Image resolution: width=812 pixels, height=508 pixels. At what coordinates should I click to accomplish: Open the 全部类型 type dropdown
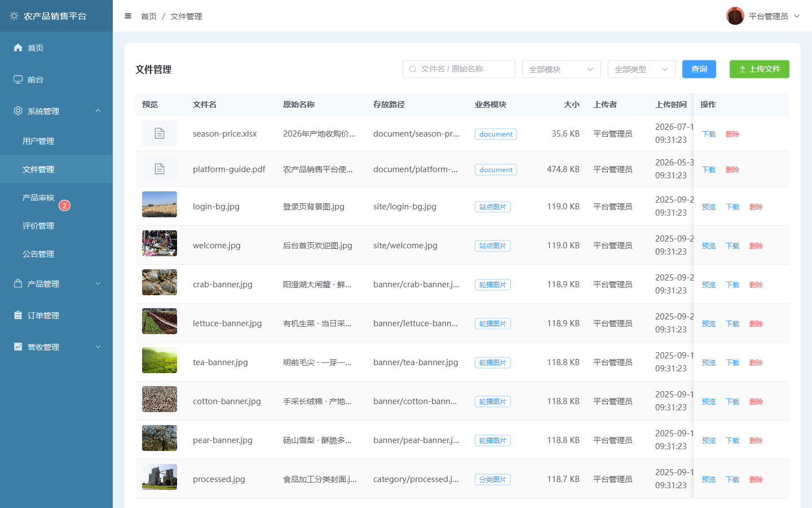tap(642, 69)
